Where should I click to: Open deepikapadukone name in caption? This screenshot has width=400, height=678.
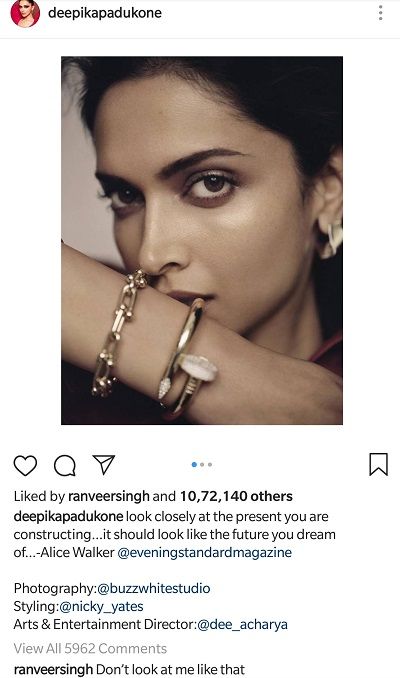coord(68,517)
